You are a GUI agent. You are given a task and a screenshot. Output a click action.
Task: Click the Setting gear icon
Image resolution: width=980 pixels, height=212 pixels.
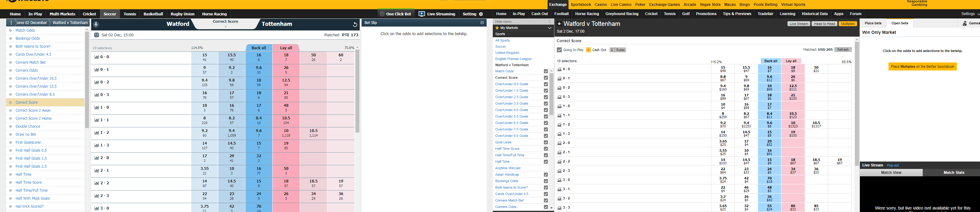(x=481, y=14)
